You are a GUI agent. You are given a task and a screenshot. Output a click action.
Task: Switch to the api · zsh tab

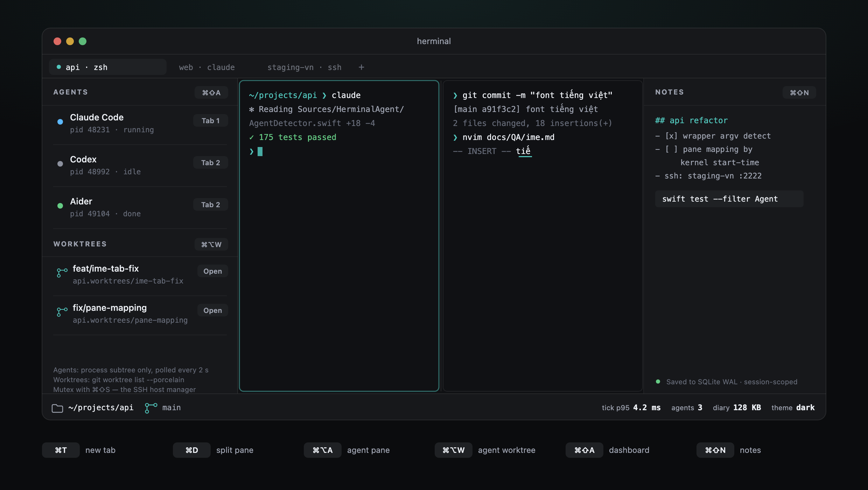[x=108, y=67]
